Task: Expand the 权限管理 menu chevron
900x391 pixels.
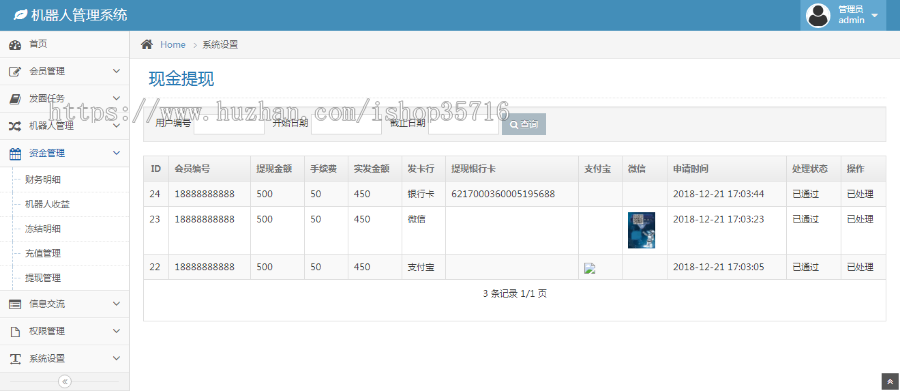Action: click(x=116, y=331)
